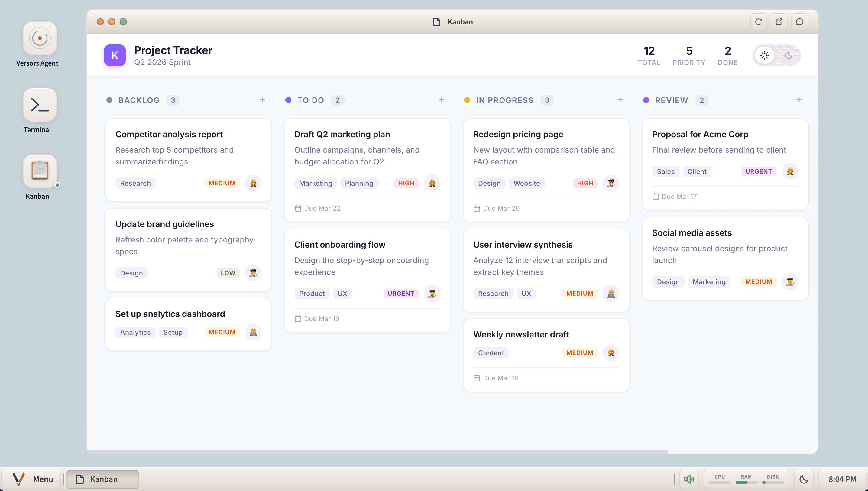Toggle night mode from the taskbar moon icon
The height and width of the screenshot is (491, 868).
coord(804,479)
